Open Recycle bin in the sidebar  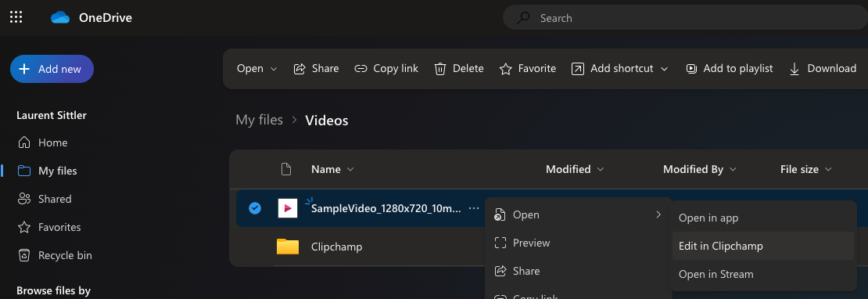point(65,255)
